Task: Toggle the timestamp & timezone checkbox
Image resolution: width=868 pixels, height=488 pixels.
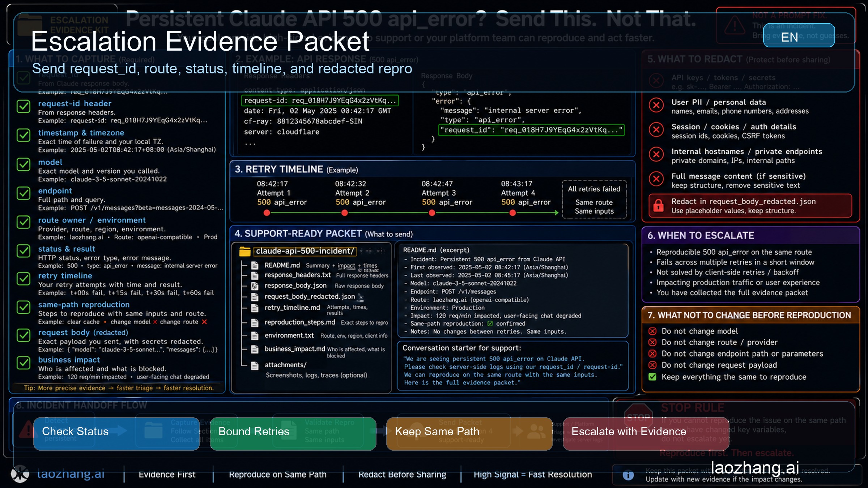Action: pos(24,136)
